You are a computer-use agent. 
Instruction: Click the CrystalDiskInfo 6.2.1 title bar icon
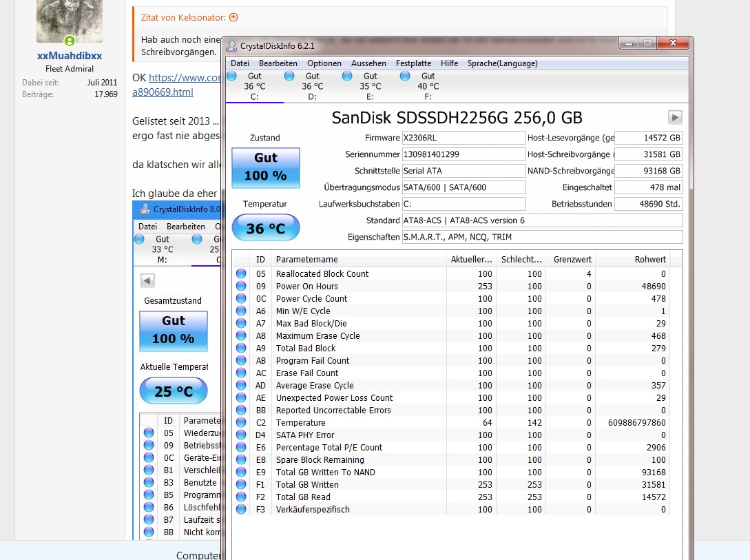(231, 46)
